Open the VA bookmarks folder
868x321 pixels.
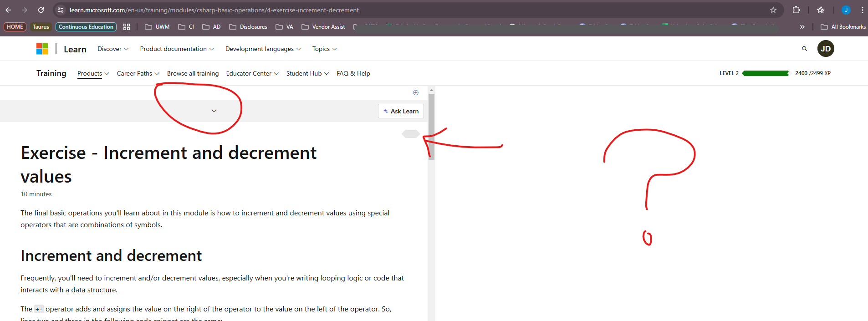284,27
